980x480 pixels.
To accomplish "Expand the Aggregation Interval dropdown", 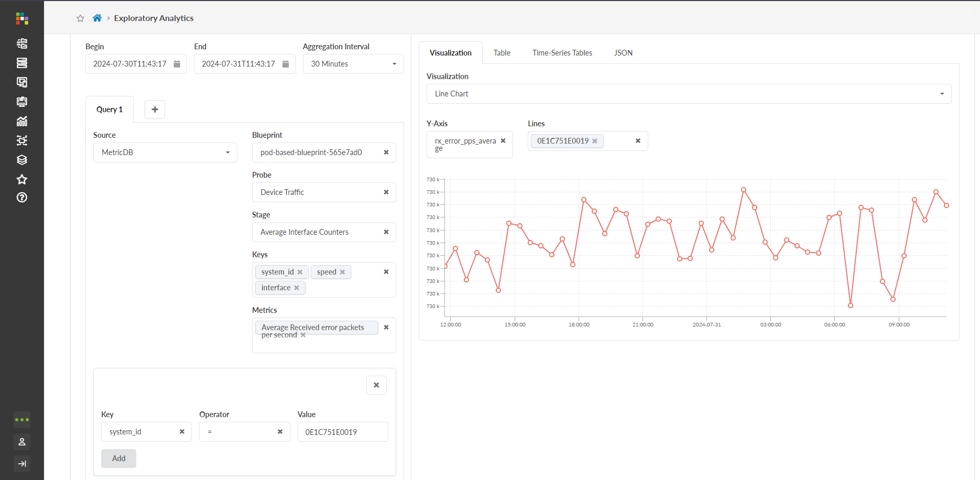I will click(x=353, y=64).
